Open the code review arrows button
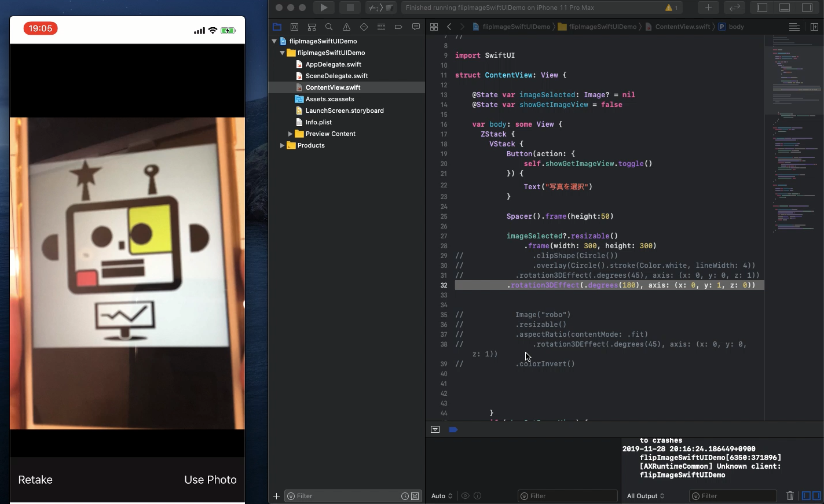Screen dimensions: 824x504 (x=734, y=8)
